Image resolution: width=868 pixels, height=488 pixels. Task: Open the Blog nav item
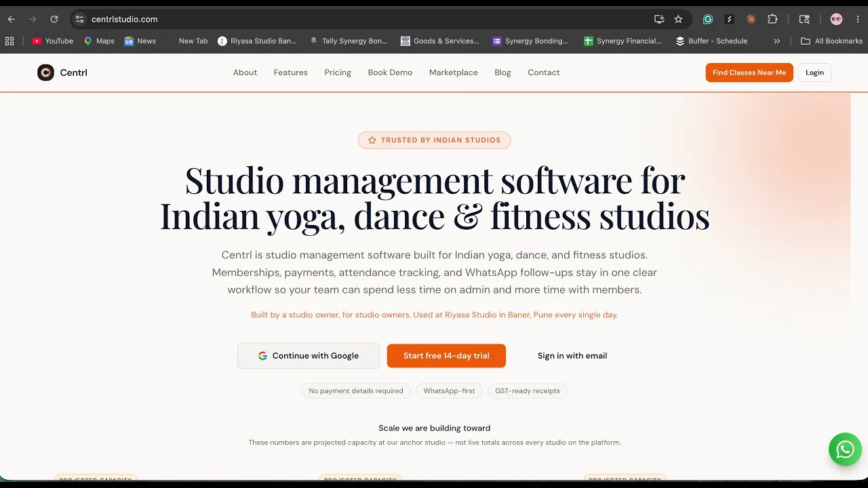pyautogui.click(x=502, y=73)
